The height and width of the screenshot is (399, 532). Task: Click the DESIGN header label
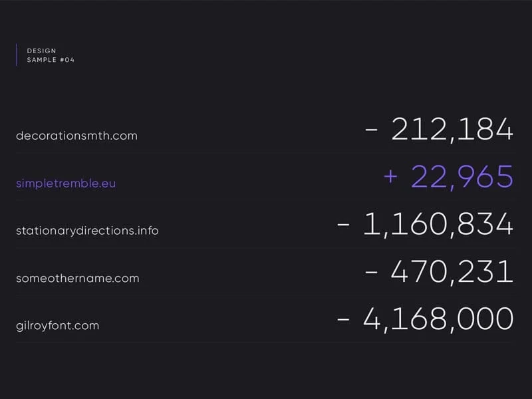coord(41,51)
